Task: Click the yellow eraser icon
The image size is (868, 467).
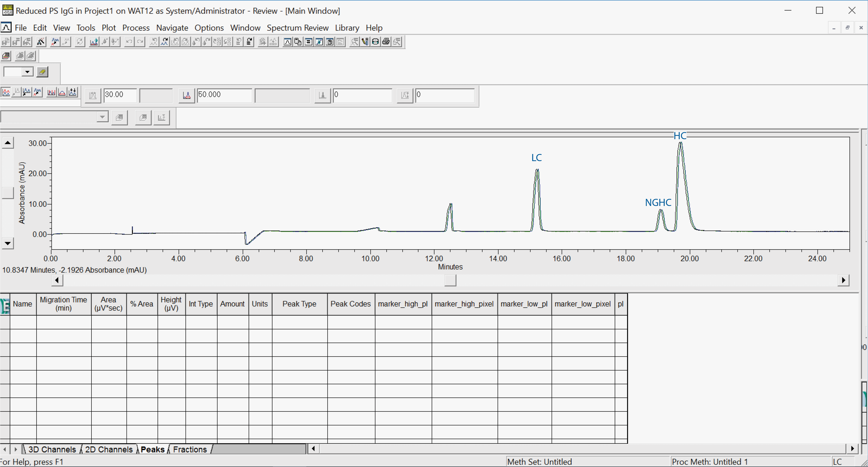Action: click(42, 72)
